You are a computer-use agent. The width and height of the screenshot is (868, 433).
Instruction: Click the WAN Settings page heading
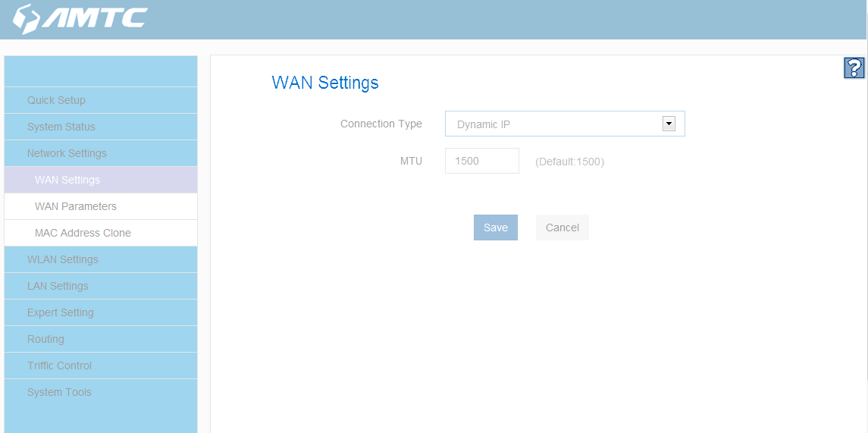point(325,83)
